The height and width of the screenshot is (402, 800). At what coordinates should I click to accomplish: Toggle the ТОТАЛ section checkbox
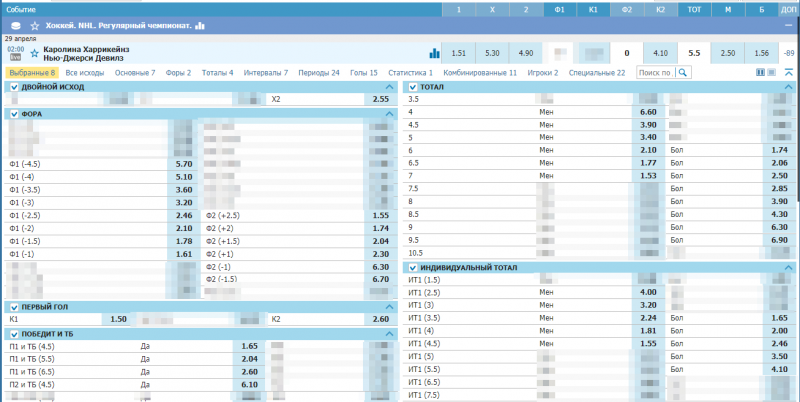[413, 87]
